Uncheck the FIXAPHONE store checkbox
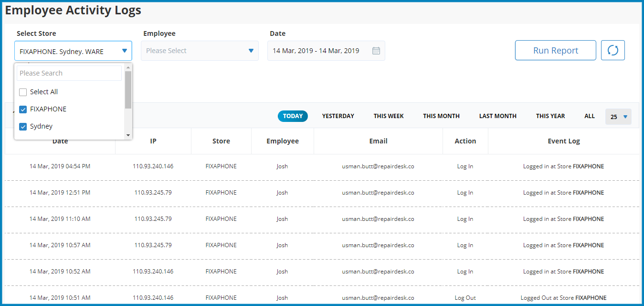The height and width of the screenshot is (306, 644). (23, 109)
